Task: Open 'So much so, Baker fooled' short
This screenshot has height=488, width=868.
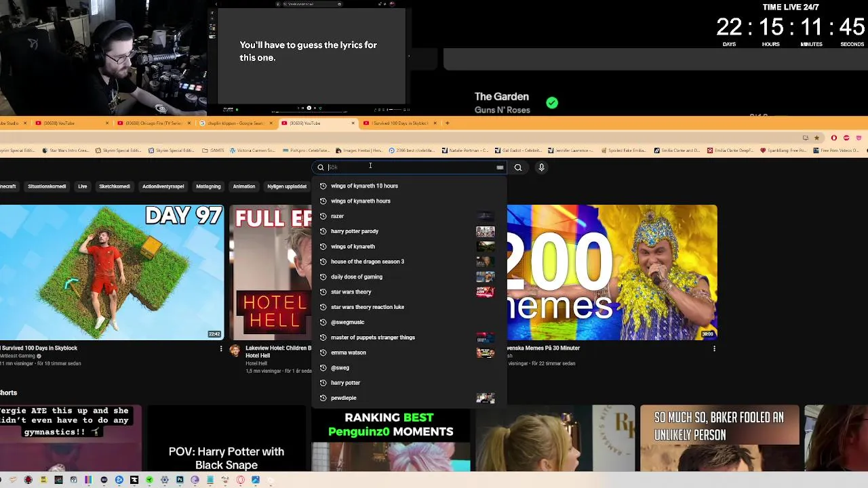Action: pos(719,439)
